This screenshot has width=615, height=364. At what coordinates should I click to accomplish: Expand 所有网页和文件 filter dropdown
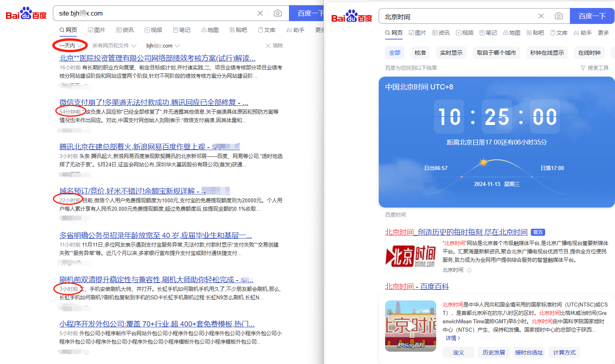(x=114, y=45)
